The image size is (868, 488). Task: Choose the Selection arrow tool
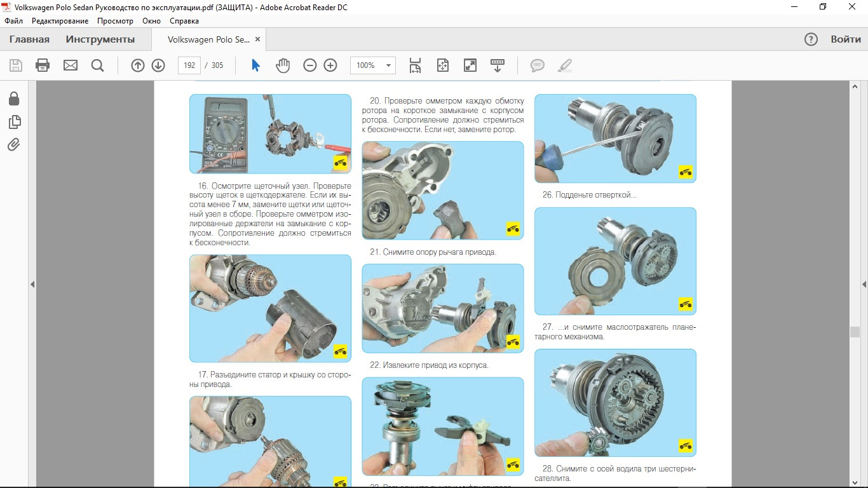(x=255, y=65)
